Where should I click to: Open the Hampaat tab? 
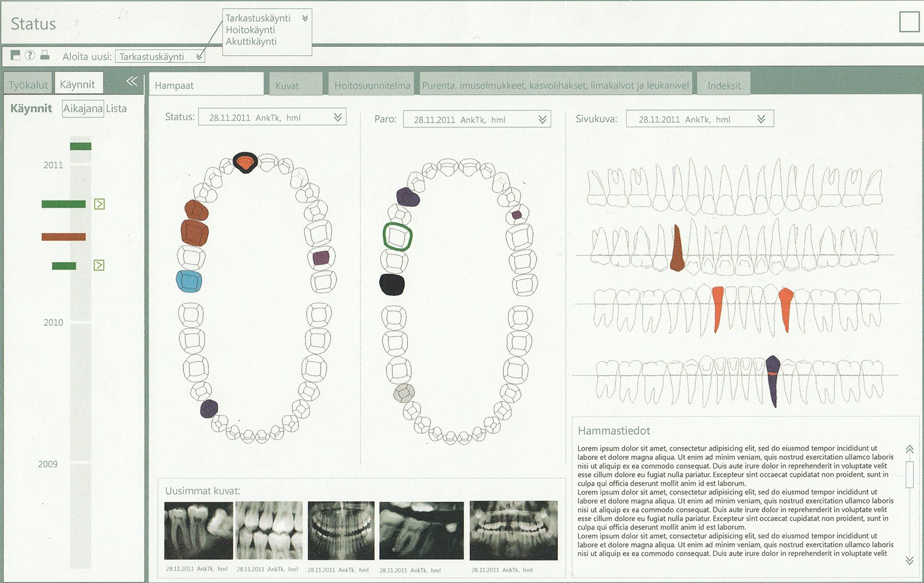[207, 85]
